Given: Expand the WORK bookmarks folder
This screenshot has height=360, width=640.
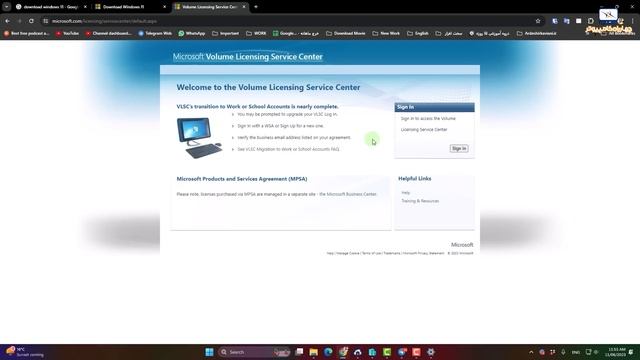Looking at the screenshot, I should coord(256,33).
